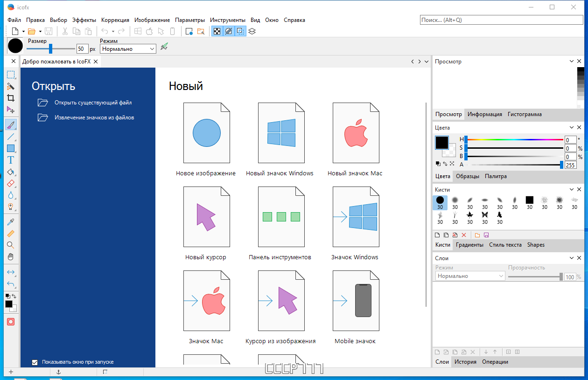Open the Инструменты menu
Image resolution: width=588 pixels, height=380 pixels.
(x=227, y=20)
